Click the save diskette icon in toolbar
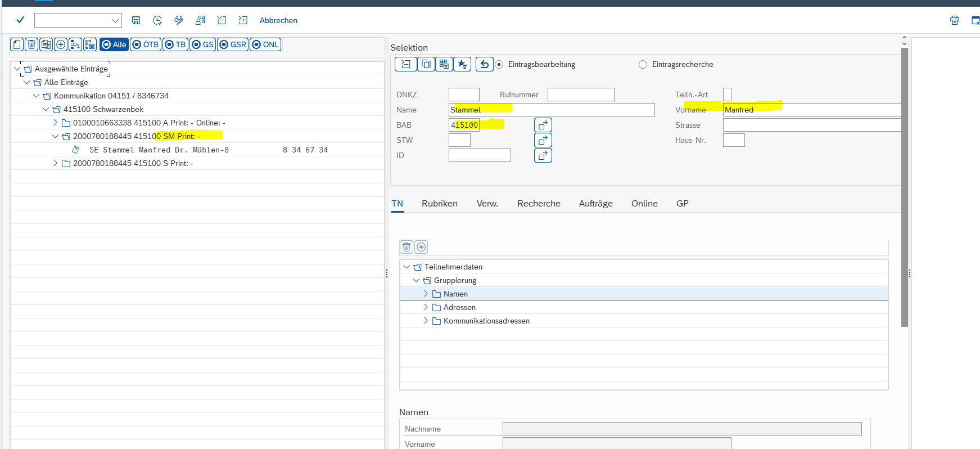The width and height of the screenshot is (980, 449). (136, 20)
